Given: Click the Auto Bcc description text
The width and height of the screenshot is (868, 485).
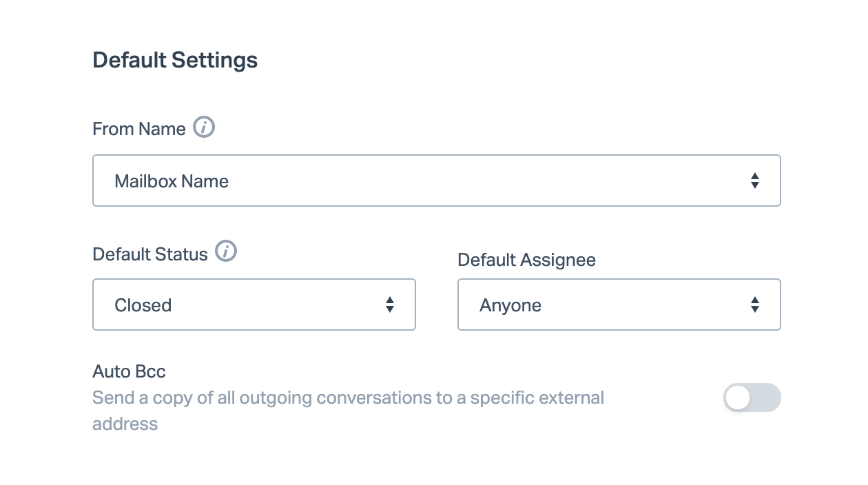Looking at the screenshot, I should [348, 398].
